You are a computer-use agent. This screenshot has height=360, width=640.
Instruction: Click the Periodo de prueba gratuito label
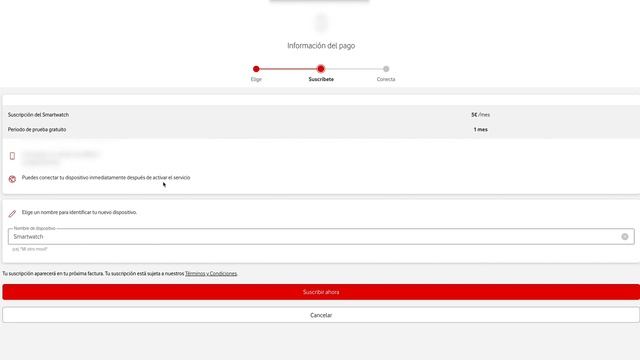(x=37, y=130)
